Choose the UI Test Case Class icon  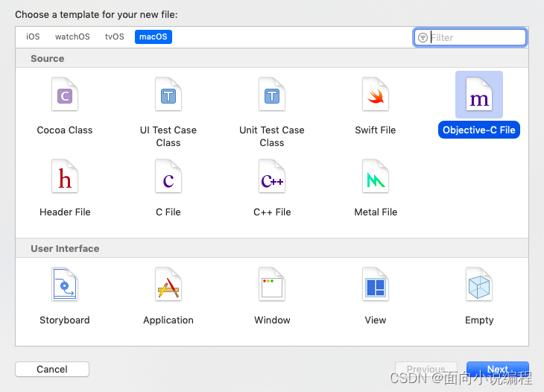pyautogui.click(x=168, y=95)
